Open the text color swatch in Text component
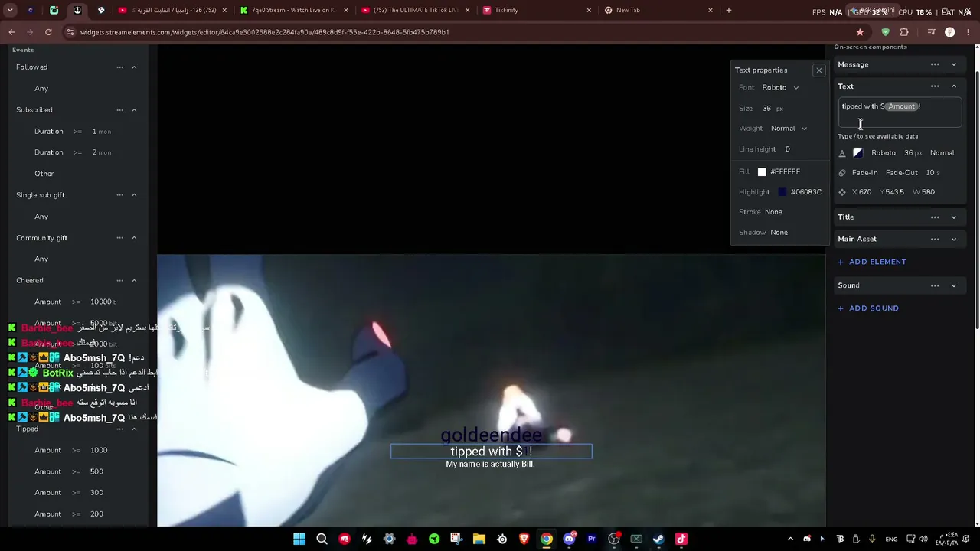The image size is (980, 551). tap(857, 153)
